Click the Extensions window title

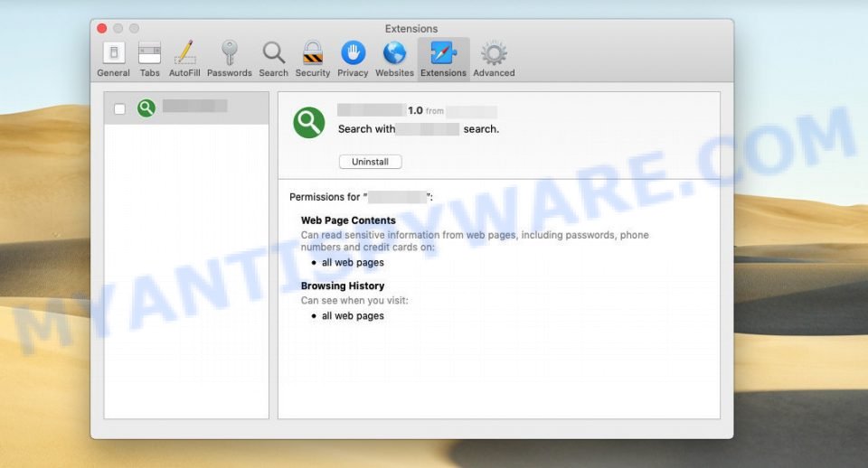(x=411, y=29)
